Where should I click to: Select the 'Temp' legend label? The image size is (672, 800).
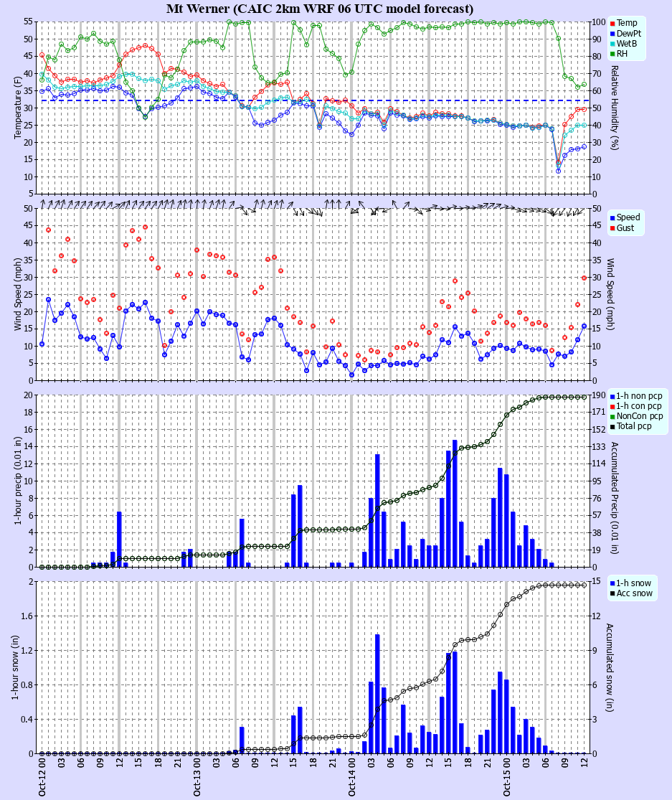pyautogui.click(x=627, y=23)
